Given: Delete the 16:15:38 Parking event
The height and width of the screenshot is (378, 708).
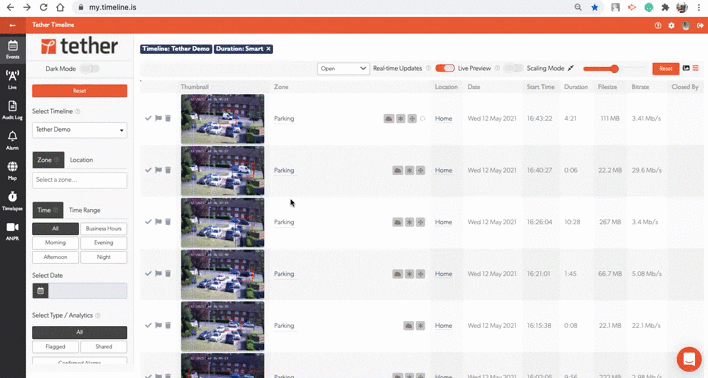Looking at the screenshot, I should [168, 325].
